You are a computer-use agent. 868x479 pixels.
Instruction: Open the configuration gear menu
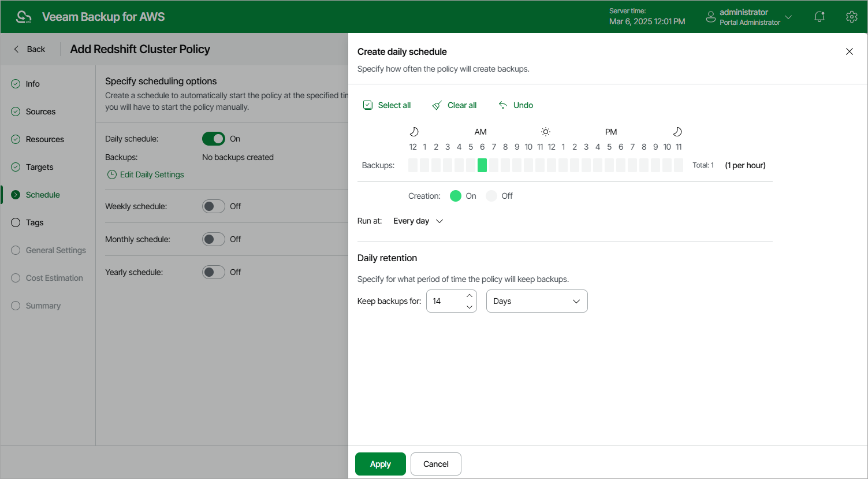click(x=852, y=16)
